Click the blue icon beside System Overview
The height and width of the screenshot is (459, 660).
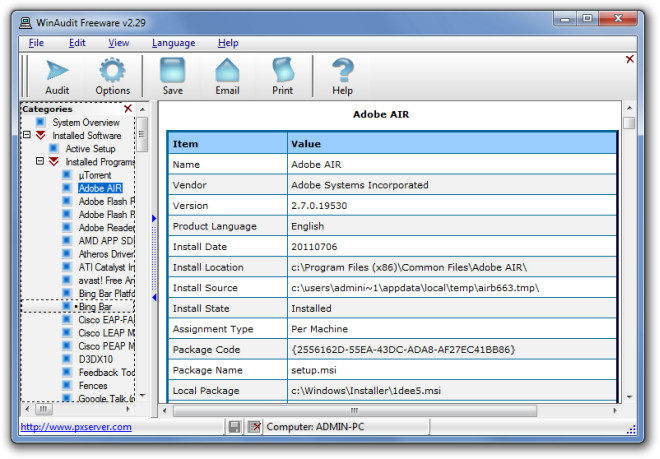click(40, 122)
